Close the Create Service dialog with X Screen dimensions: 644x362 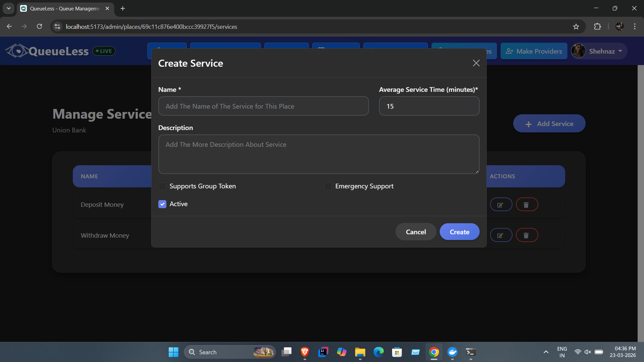click(476, 63)
